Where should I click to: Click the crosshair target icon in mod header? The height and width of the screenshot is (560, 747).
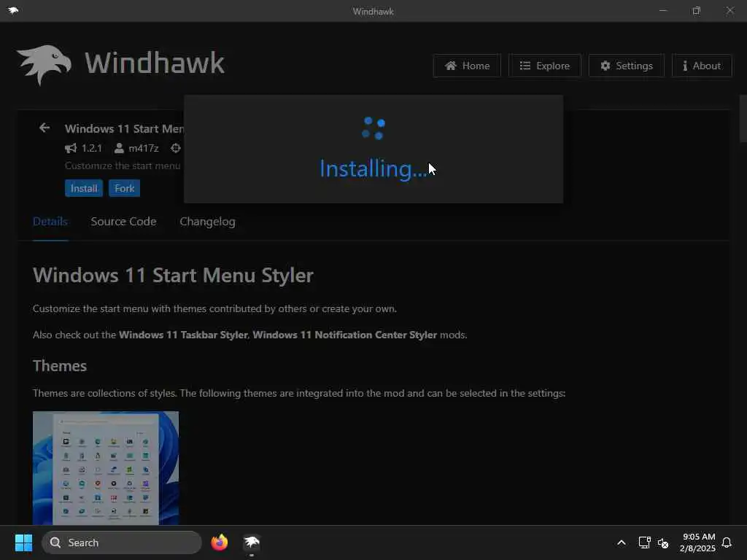[x=175, y=148]
